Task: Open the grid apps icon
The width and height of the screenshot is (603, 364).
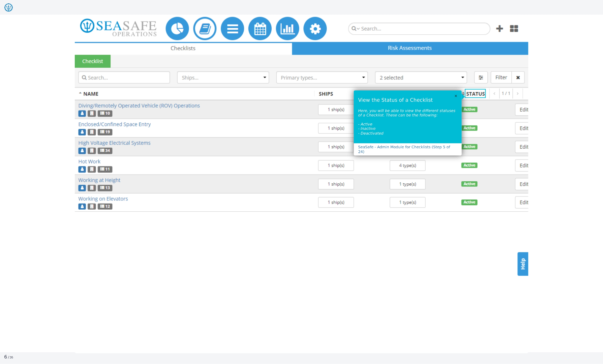Action: 514,29
